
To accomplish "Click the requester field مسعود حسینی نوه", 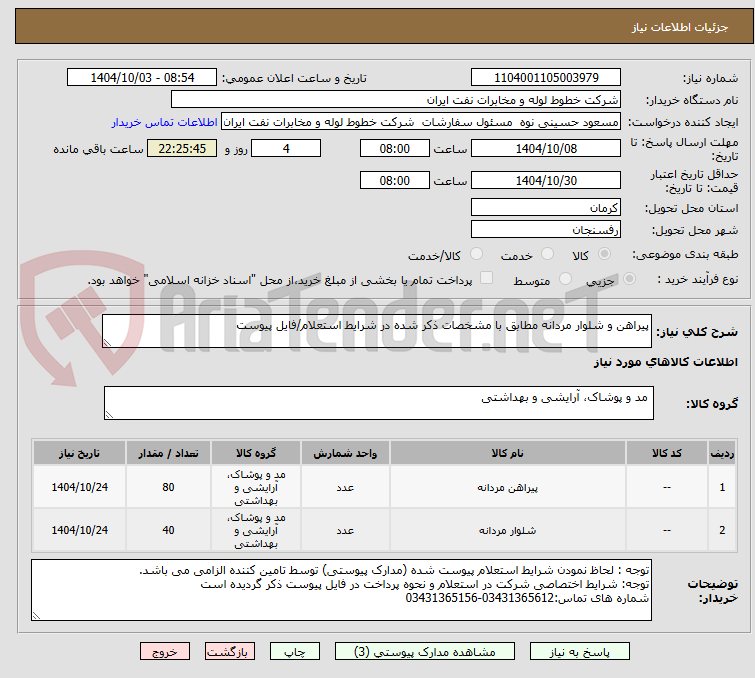I will (x=421, y=122).
